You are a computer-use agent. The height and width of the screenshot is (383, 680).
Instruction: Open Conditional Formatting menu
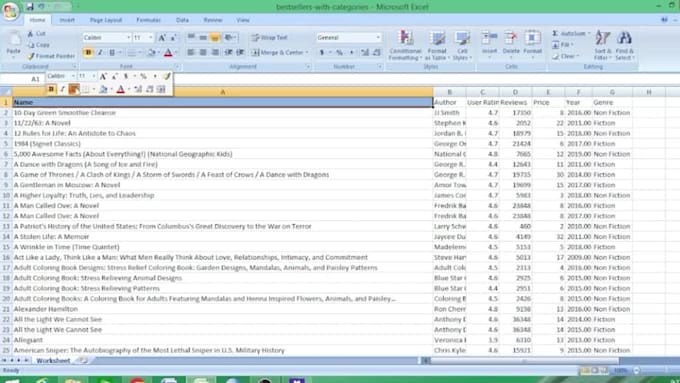pyautogui.click(x=405, y=45)
